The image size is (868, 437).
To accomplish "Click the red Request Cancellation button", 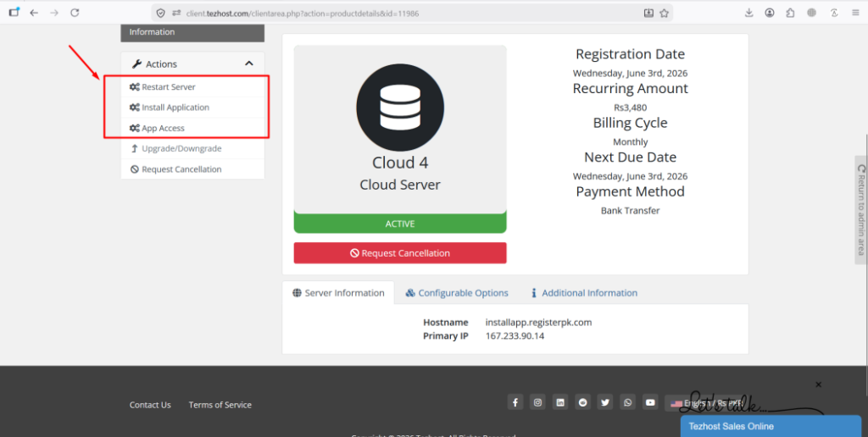I will click(x=400, y=252).
